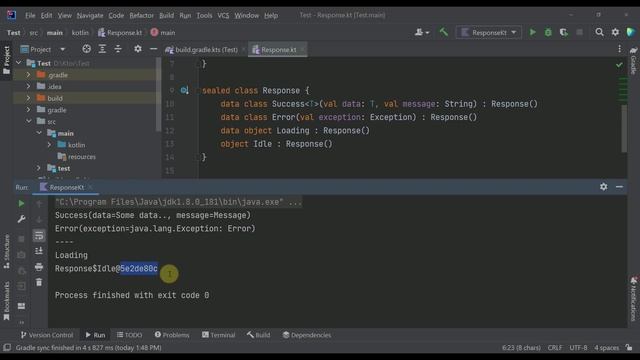
Task: Minimize the Run tool window
Action: (619, 187)
